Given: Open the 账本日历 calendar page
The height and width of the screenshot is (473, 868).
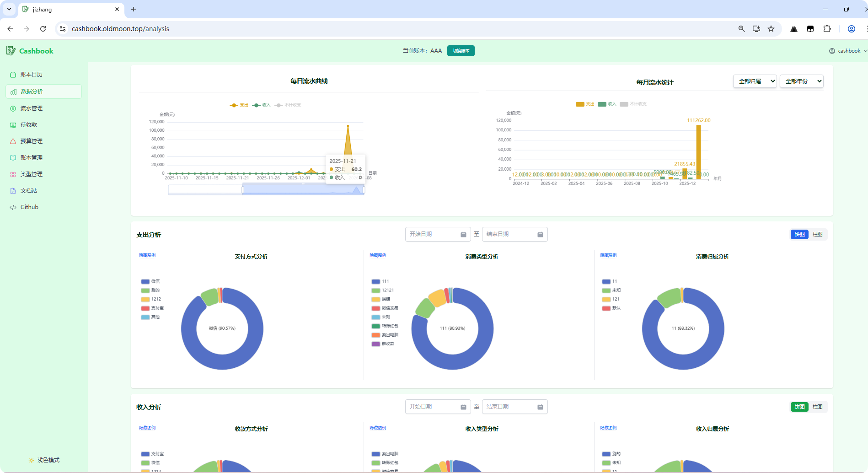Looking at the screenshot, I should pyautogui.click(x=31, y=75).
